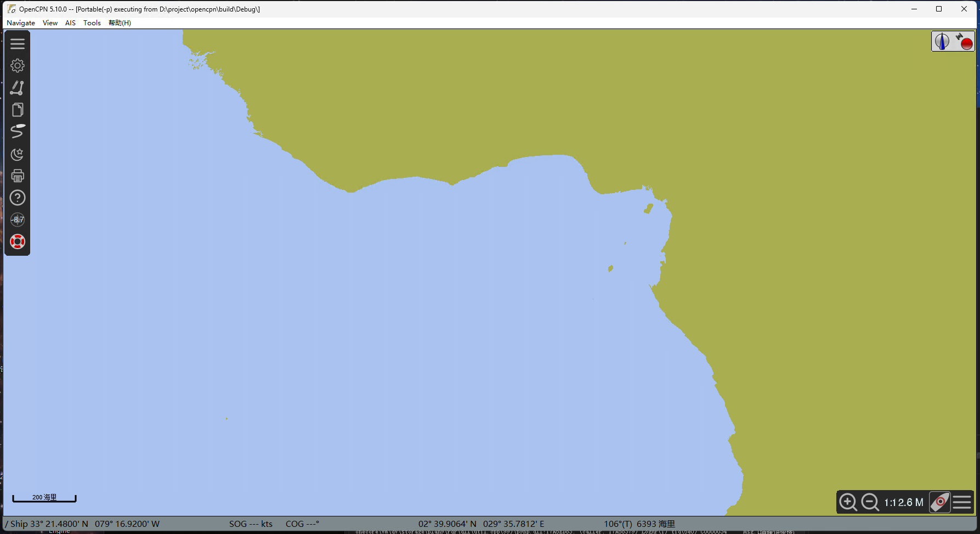Open the 帮助(H) help menu
This screenshot has width=980, height=534.
click(120, 23)
